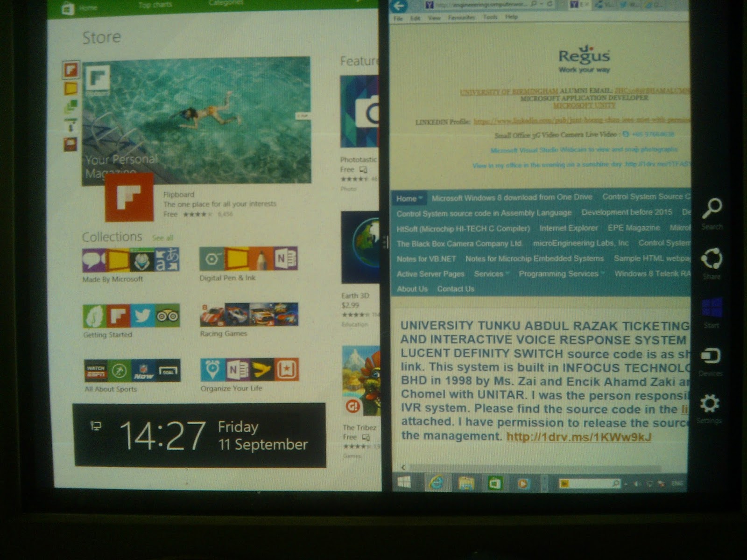Open Notes for Microchip Embedded Systems
Viewport: 747px width, 560px height.
click(x=535, y=258)
